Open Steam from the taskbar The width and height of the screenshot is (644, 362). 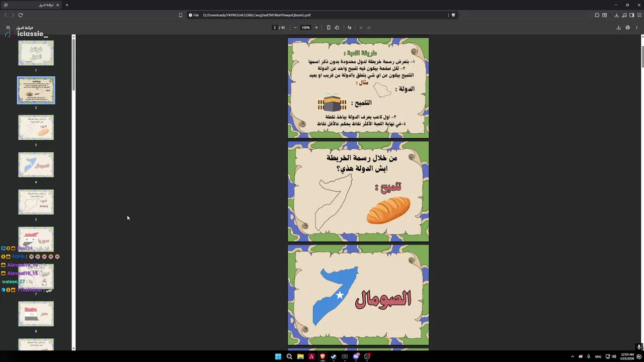click(x=334, y=356)
